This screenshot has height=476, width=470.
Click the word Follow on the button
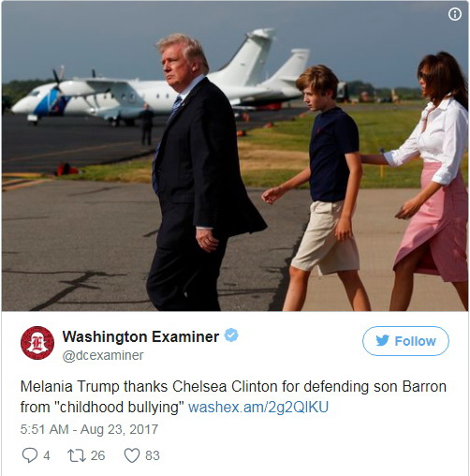point(415,341)
